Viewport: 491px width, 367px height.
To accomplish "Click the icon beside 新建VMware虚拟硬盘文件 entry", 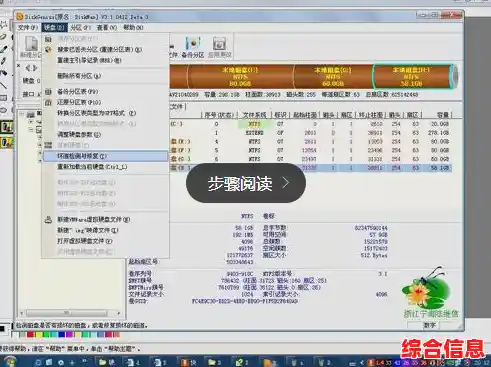I will pyautogui.click(x=48, y=219).
